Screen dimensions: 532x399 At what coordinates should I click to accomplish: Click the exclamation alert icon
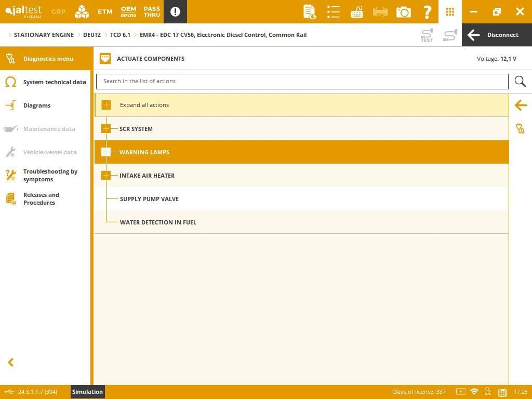(175, 12)
